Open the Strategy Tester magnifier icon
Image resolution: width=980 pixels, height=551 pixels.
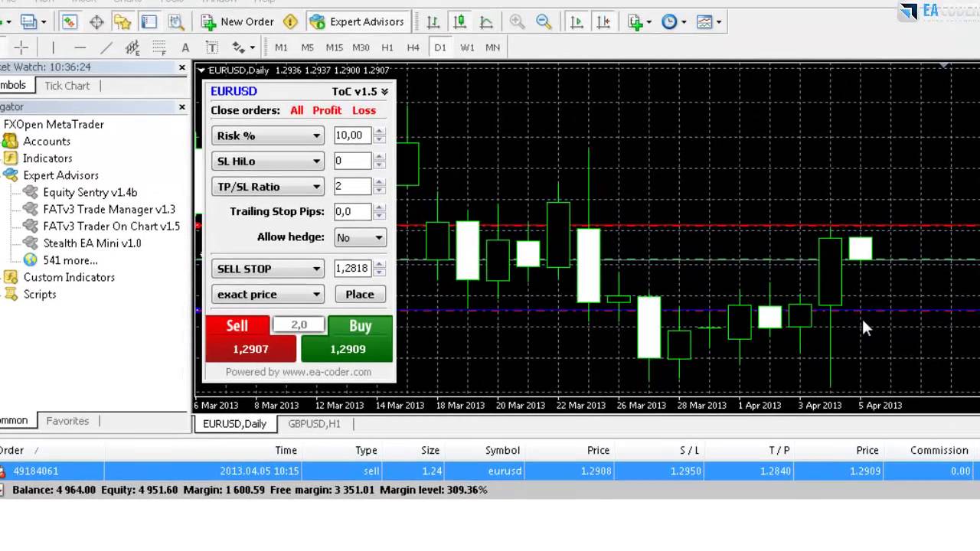coord(175,22)
